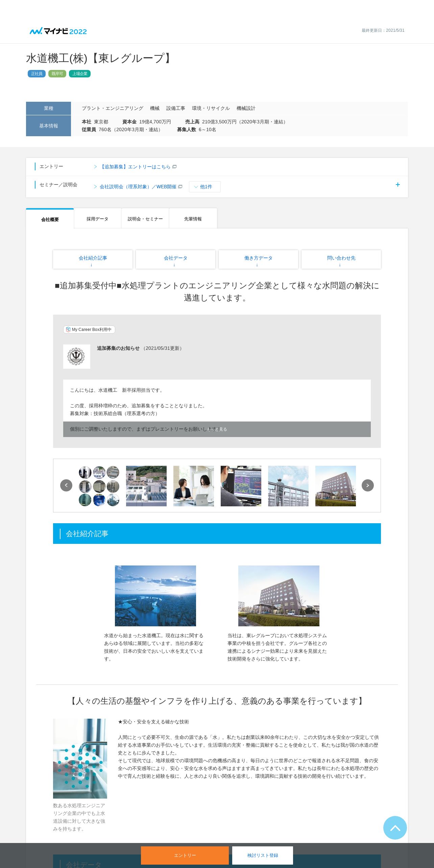Click the 最終更新日：2021/5/31 text
Screen dimensions: 434x868
coord(383,30)
